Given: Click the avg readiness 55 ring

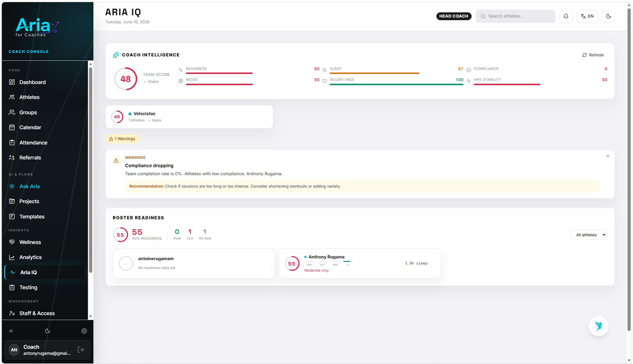Looking at the screenshot, I should click(x=120, y=235).
